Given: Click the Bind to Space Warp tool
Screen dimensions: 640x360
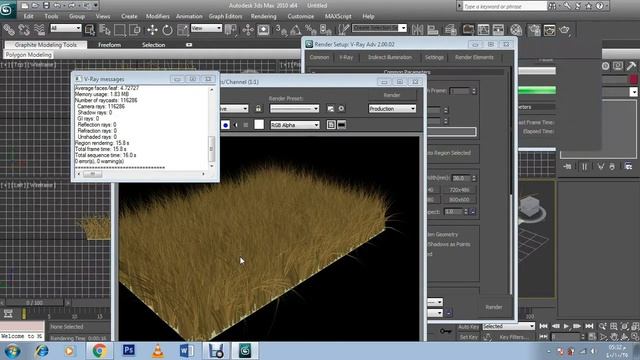Looking at the screenshot, I should pos(39,30).
